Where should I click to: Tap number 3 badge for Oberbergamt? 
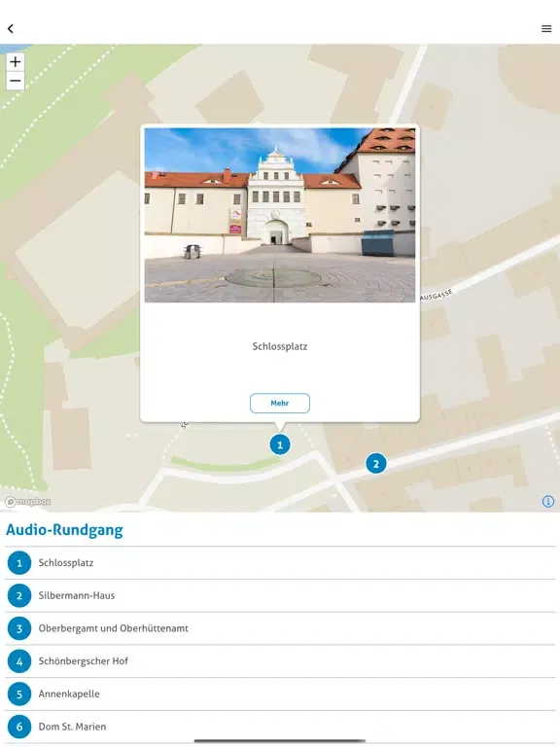click(x=19, y=628)
